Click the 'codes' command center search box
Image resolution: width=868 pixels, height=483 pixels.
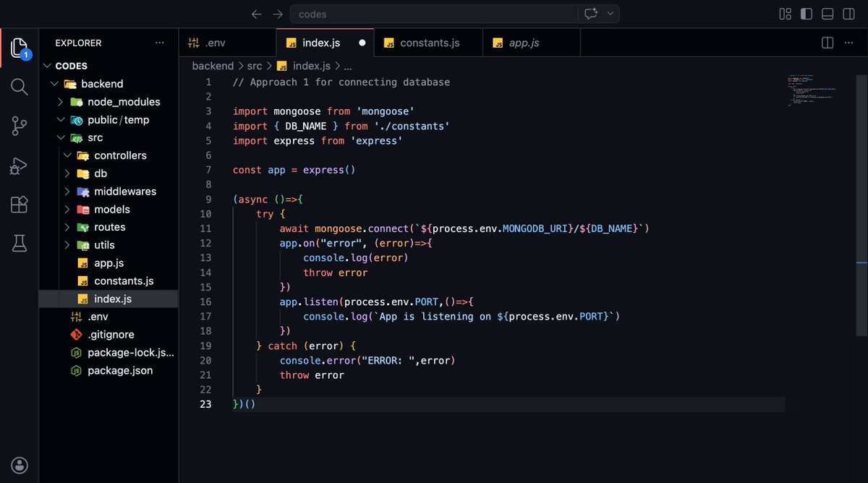coord(434,14)
